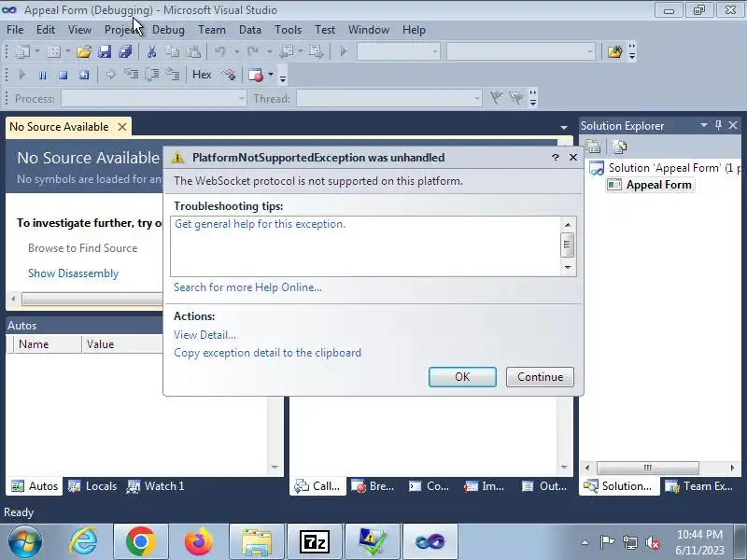Toggle Hex hexadecimal display
This screenshot has width=747, height=560.
point(202,75)
